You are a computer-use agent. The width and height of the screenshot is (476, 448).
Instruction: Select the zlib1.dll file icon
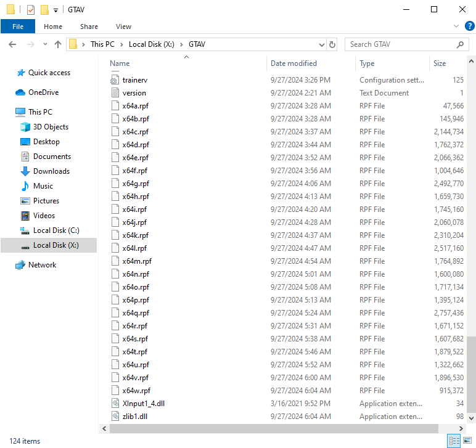tap(115, 417)
